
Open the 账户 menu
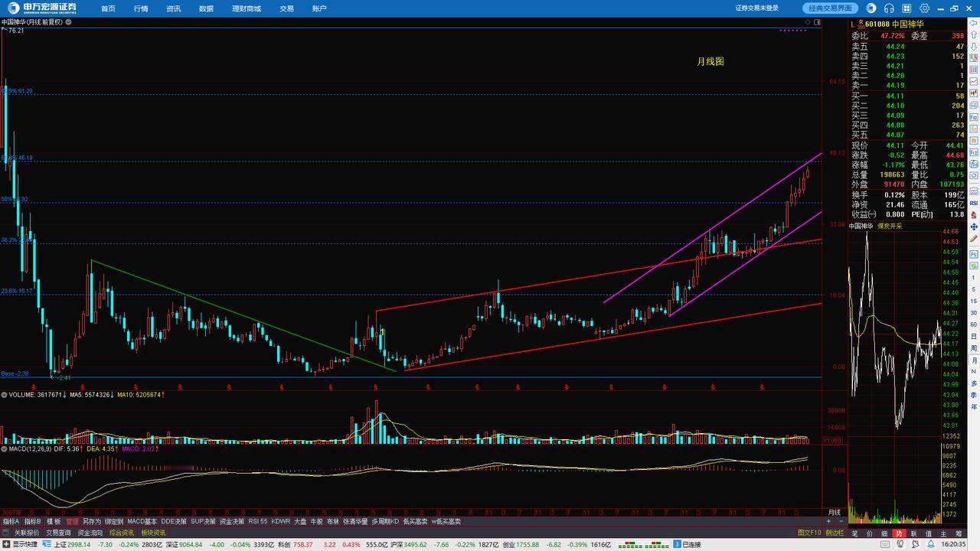(319, 8)
